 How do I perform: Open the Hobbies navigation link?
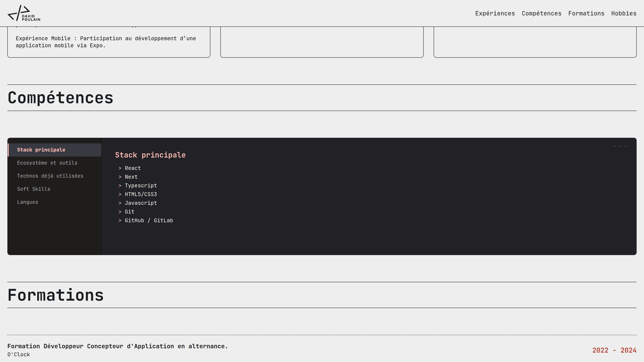pos(624,13)
